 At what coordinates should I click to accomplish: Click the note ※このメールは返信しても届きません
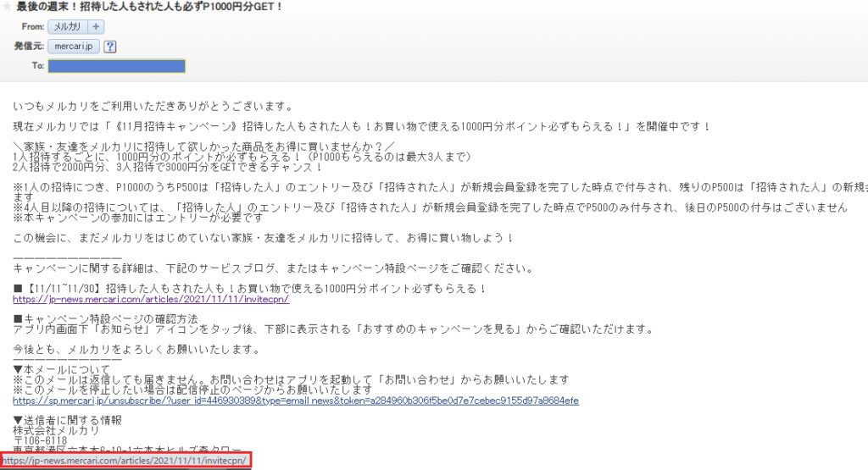(291, 380)
